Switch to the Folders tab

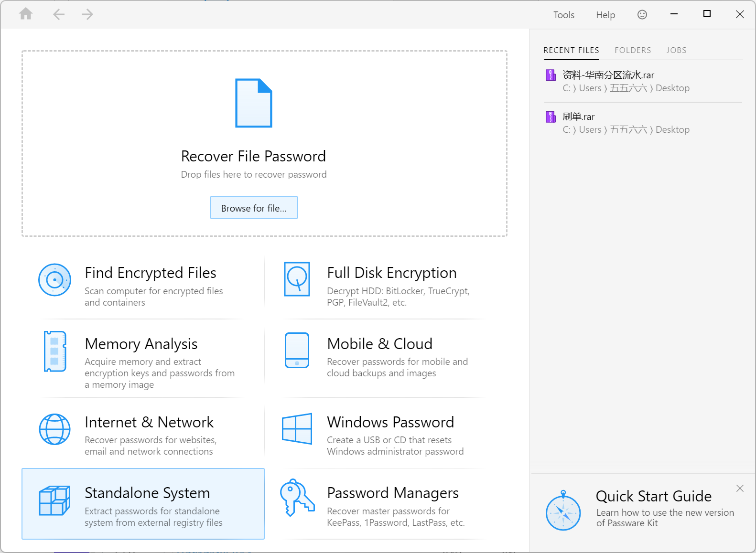(633, 50)
